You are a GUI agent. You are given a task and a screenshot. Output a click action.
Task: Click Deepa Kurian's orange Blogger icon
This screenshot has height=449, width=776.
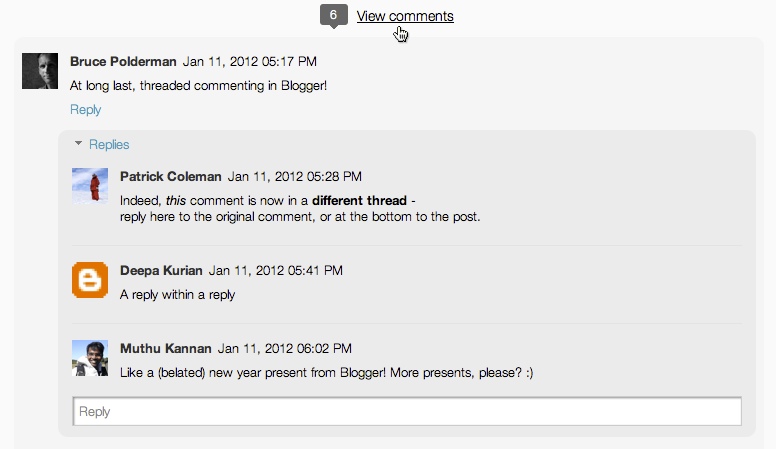click(90, 279)
